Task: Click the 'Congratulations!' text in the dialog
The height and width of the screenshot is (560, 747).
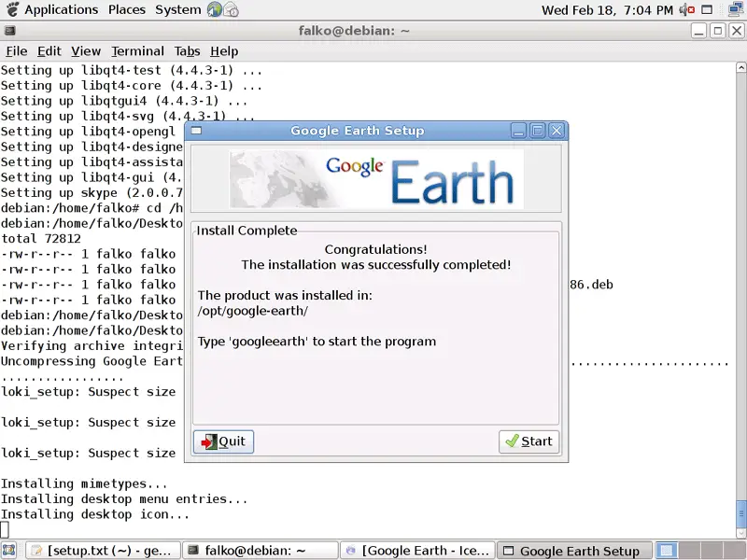Action: click(x=376, y=249)
